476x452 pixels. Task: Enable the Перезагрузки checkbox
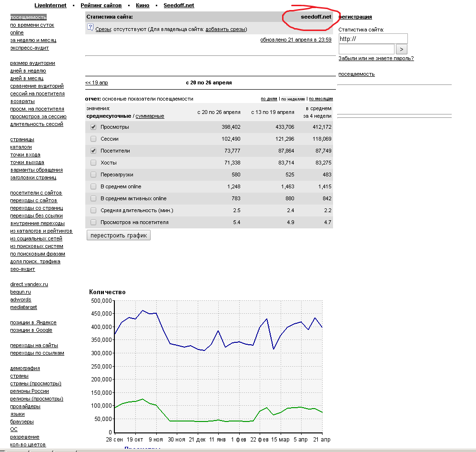click(93, 175)
